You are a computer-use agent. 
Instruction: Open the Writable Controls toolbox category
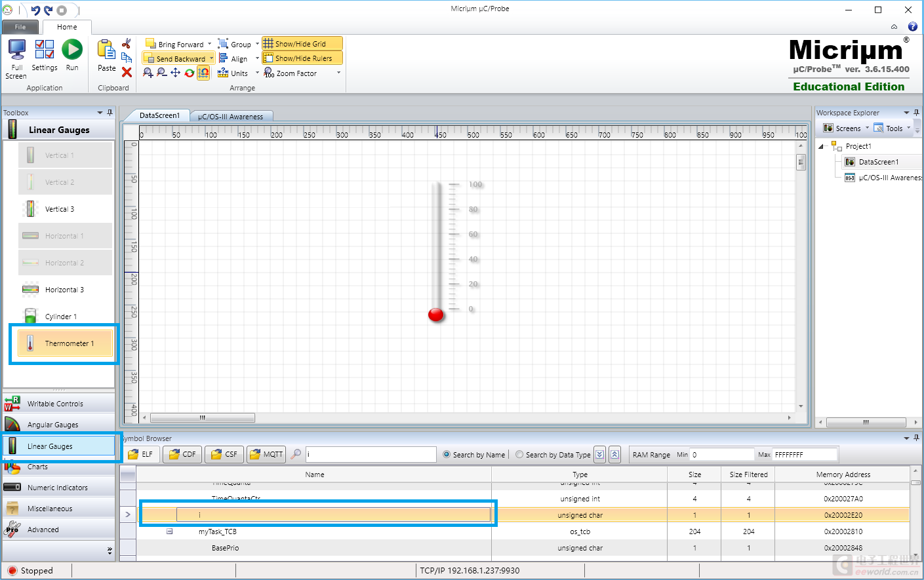(x=59, y=404)
